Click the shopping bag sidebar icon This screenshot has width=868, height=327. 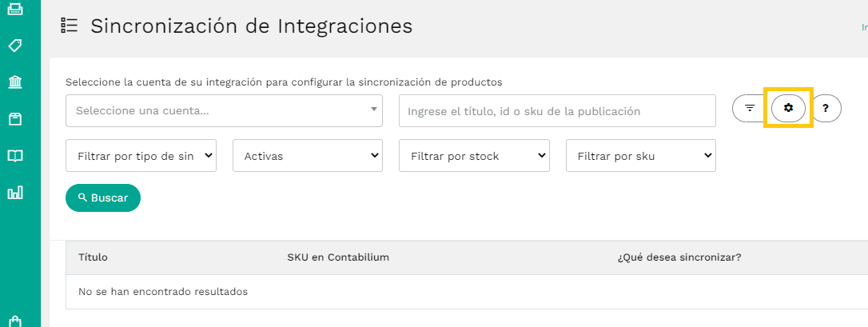pos(14,321)
